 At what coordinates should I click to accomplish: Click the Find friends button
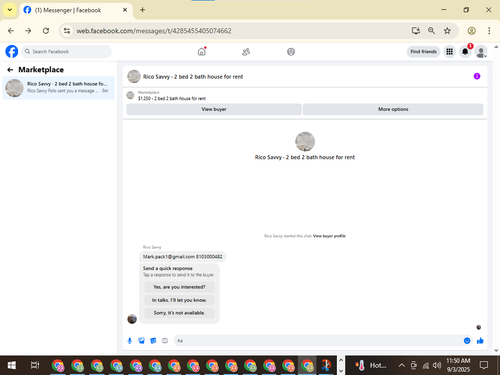coord(423,52)
